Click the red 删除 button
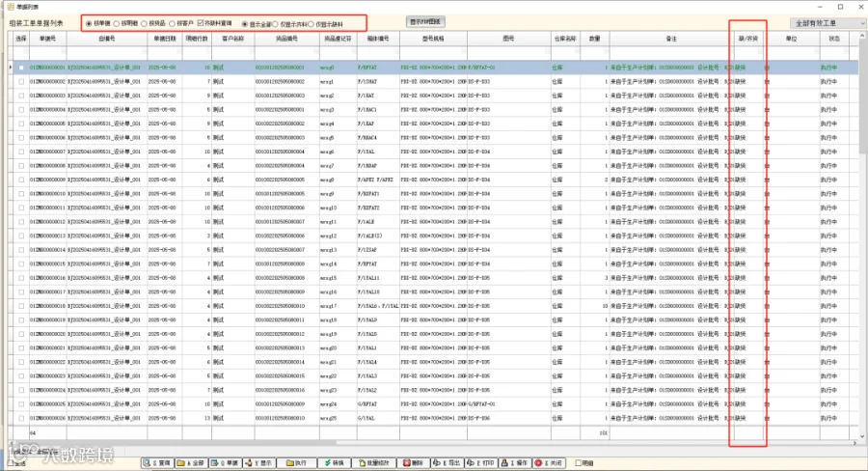This screenshot has height=471, width=868. pos(414,462)
